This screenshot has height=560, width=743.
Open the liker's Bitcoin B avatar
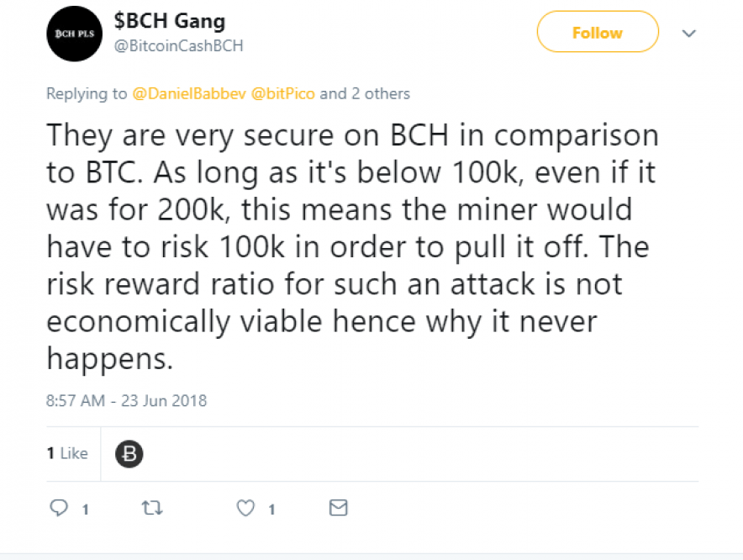[x=128, y=454]
